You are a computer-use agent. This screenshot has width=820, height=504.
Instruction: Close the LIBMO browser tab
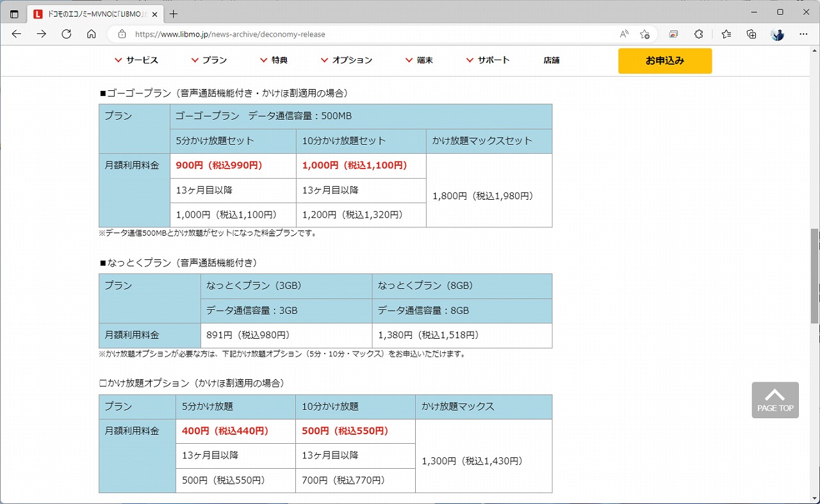[154, 13]
